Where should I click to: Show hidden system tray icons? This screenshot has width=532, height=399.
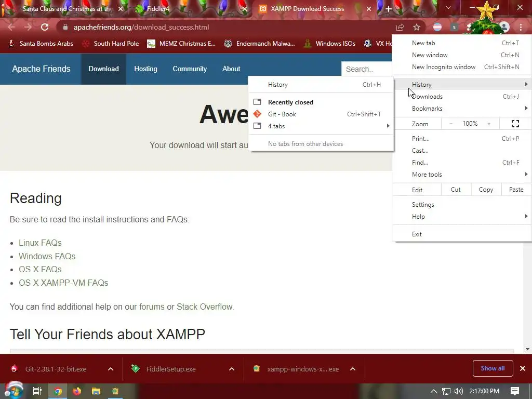click(x=434, y=391)
